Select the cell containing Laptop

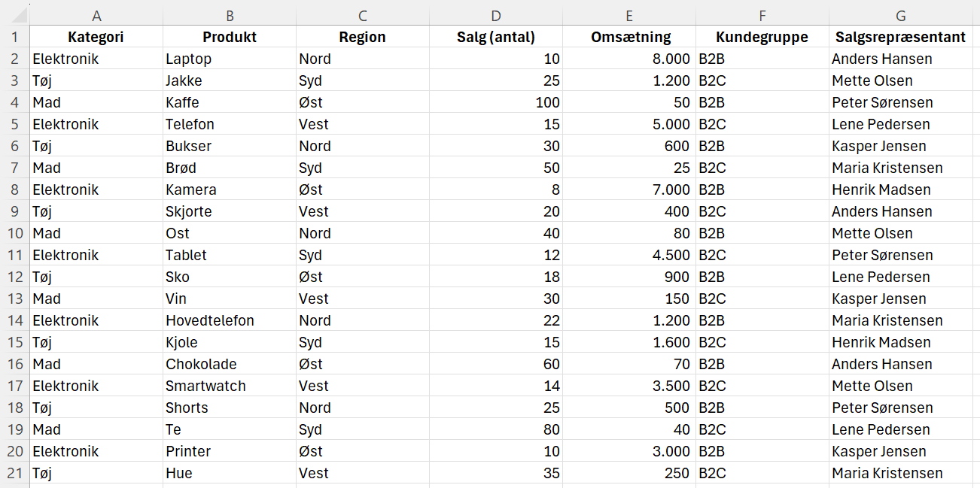230,59
